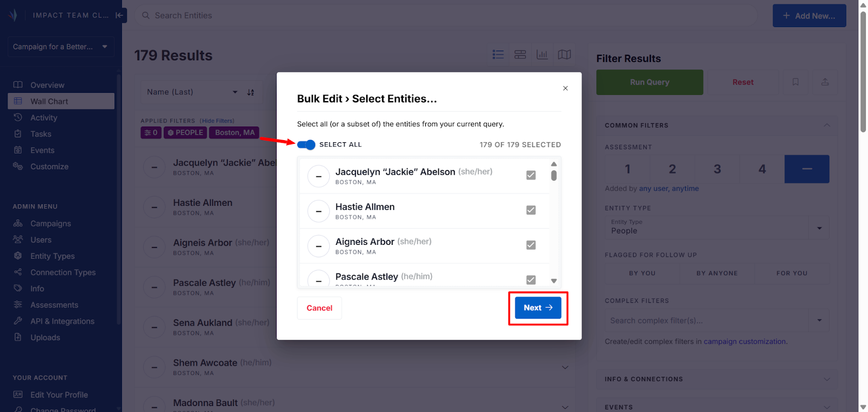Open the complex filters dropdown arrow

[819, 320]
